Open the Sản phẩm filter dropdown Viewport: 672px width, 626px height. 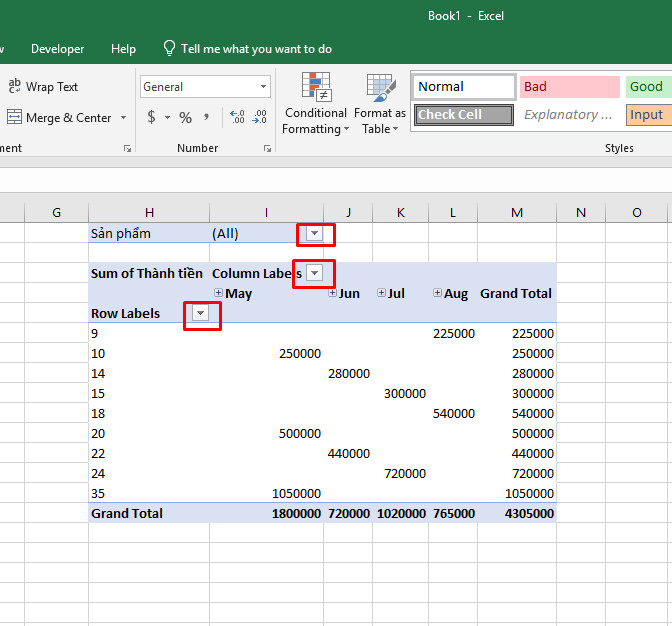tap(315, 234)
